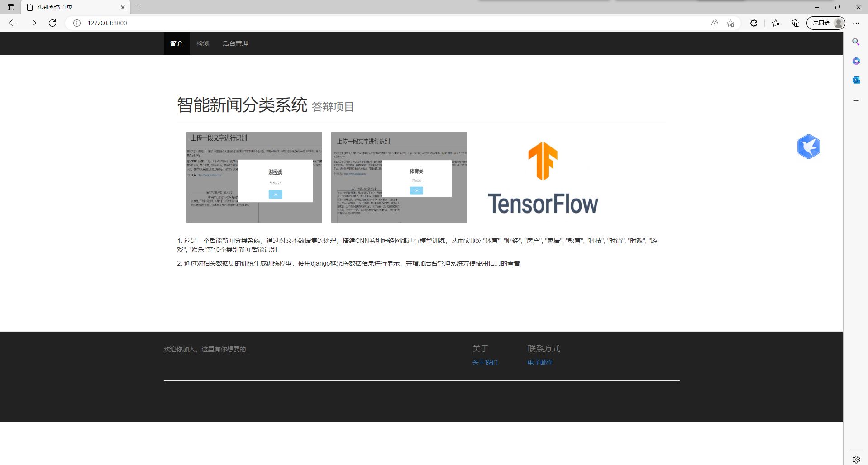This screenshot has height=465, width=868.
Task: Open browser Settings and more menu
Action: (x=856, y=23)
